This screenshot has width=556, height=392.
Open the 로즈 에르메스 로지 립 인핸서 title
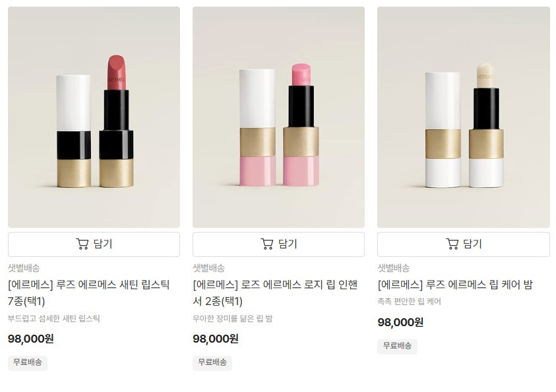[x=275, y=293]
